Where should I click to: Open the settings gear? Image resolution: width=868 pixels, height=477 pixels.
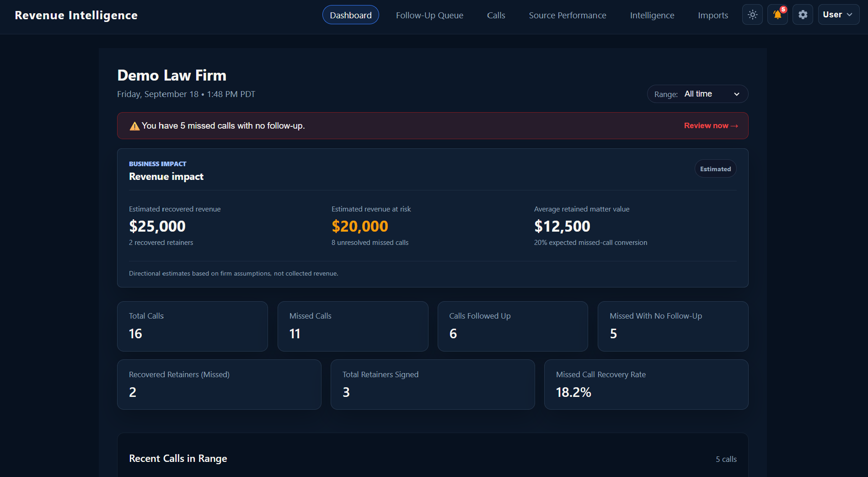point(803,15)
